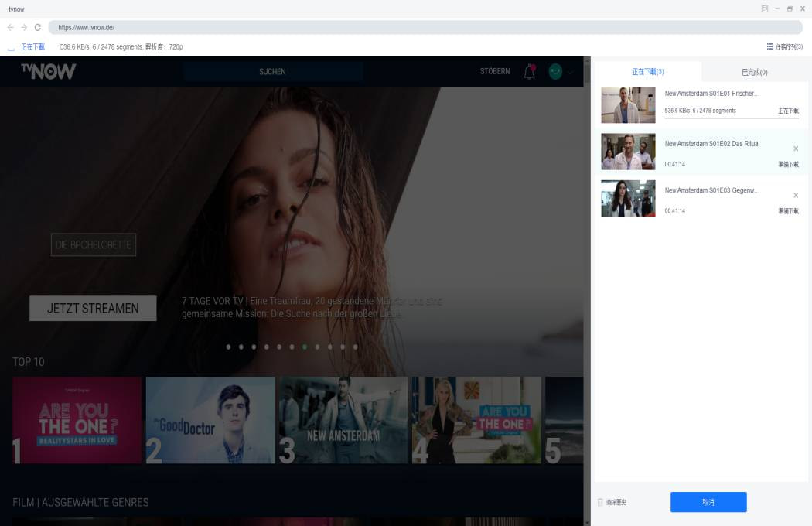This screenshot has width=812, height=526.
Task: Click the TVNOW logo
Action: [48, 71]
